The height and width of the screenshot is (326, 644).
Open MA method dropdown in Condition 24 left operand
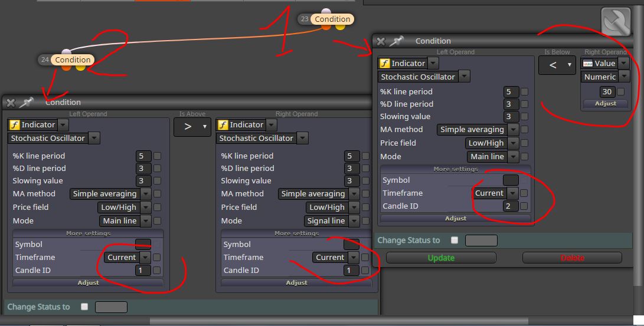146,193
